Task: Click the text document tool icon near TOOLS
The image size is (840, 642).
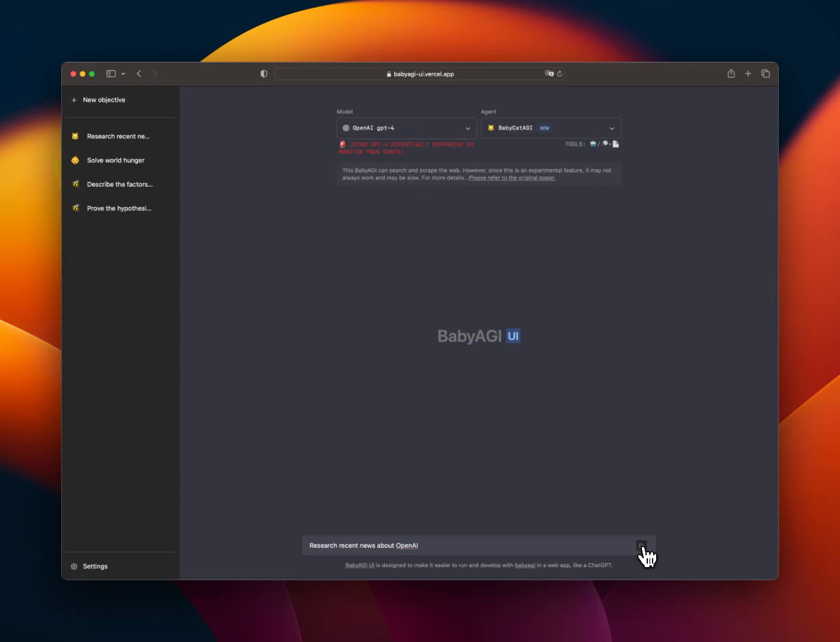Action: point(616,144)
